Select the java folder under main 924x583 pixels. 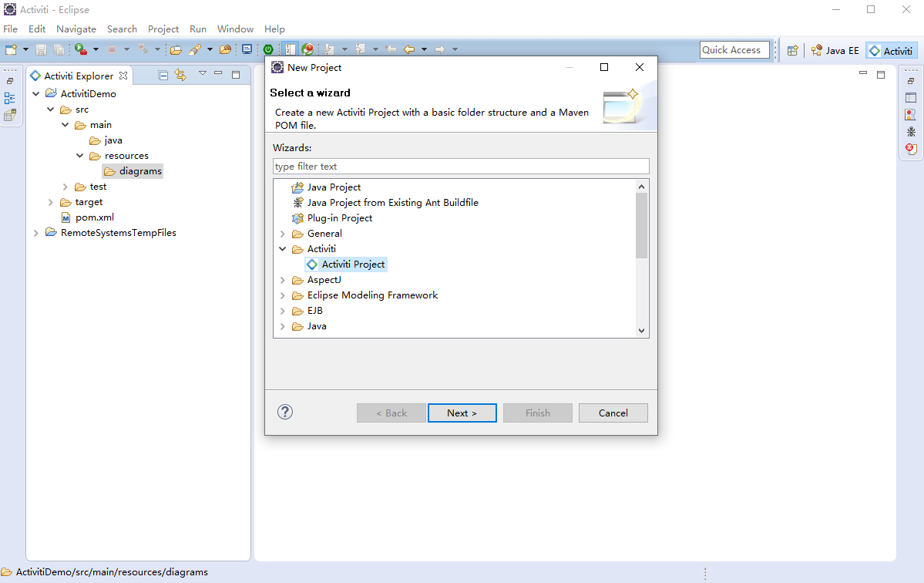[x=106, y=140]
